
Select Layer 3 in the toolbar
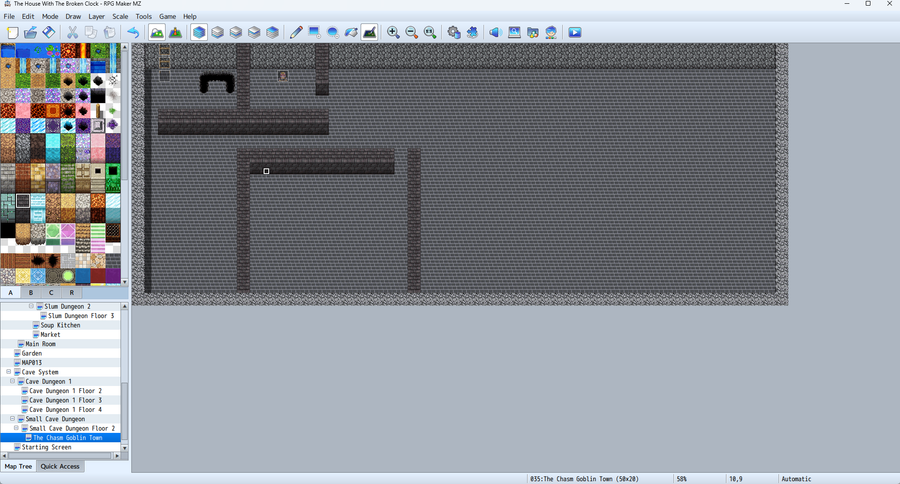pos(254,33)
